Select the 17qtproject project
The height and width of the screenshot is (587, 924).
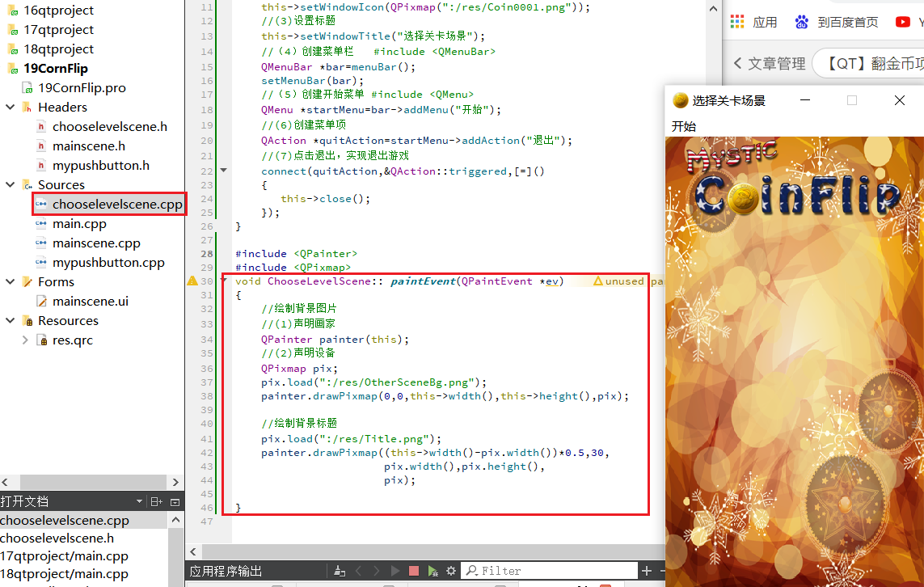(58, 29)
